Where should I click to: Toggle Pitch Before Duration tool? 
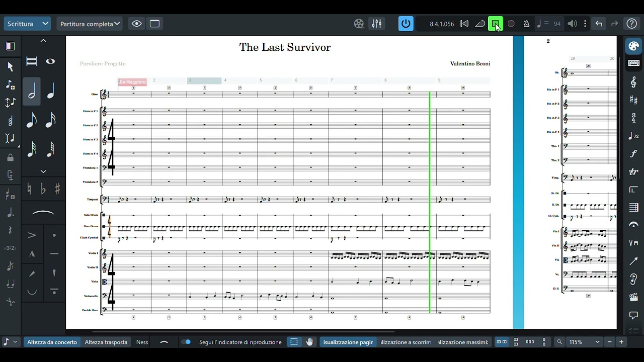tap(10, 103)
